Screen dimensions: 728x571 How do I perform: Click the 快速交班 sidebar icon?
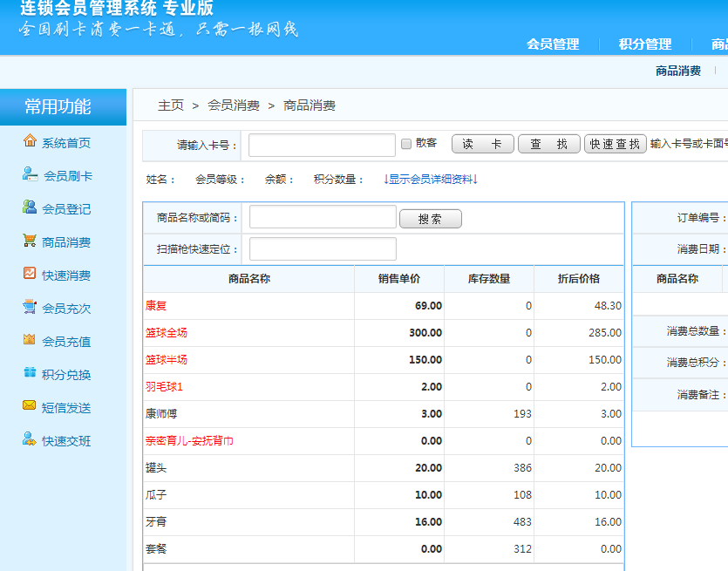[30, 439]
